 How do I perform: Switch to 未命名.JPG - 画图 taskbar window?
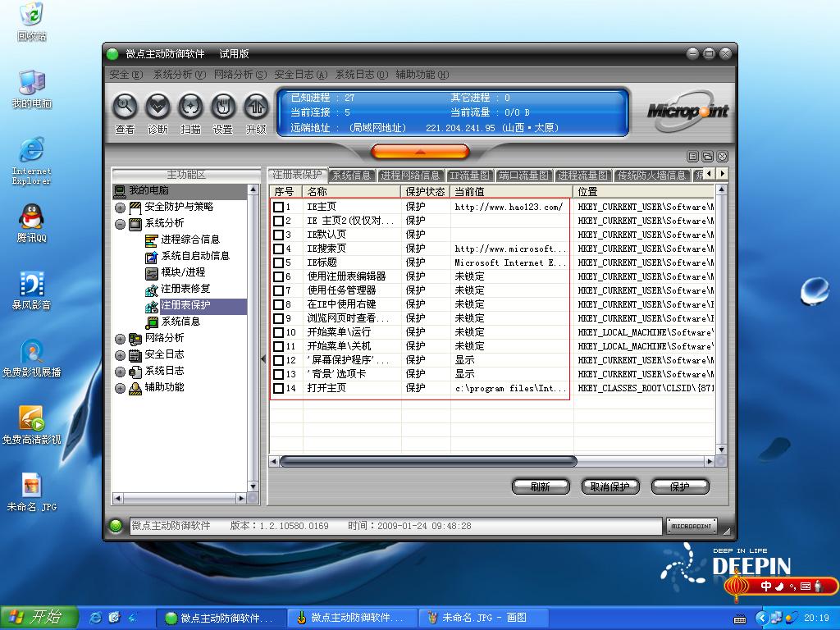point(484,618)
